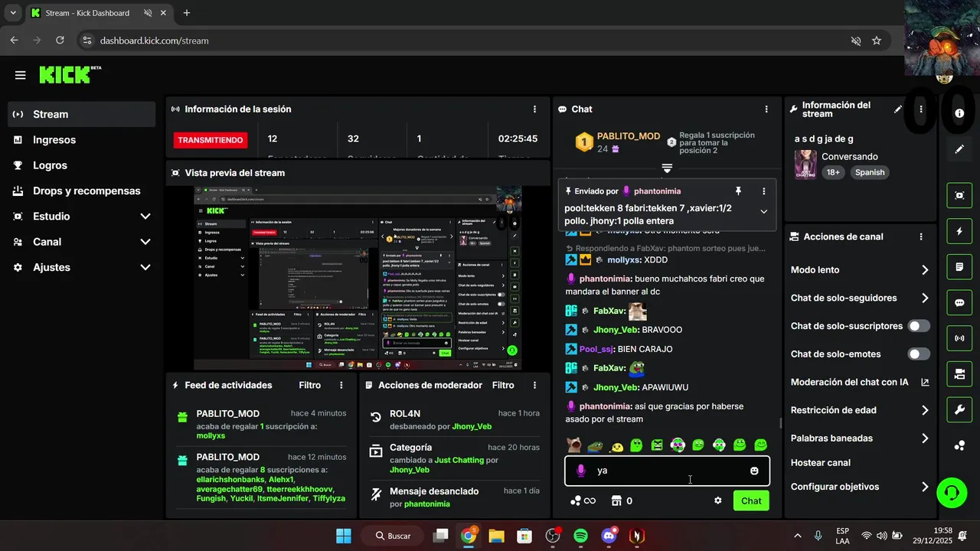The image size is (980, 551).
Task: Click the info icon on the right rail
Action: pyautogui.click(x=959, y=113)
